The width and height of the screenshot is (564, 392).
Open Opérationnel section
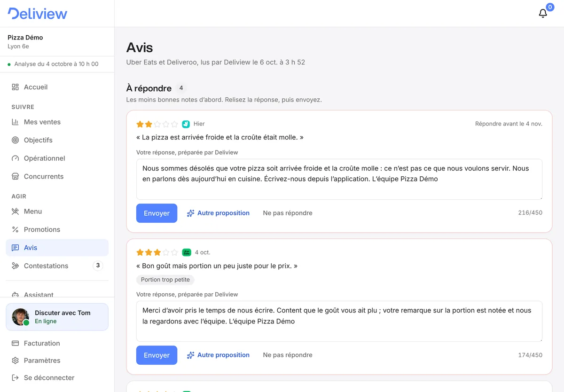click(57, 158)
